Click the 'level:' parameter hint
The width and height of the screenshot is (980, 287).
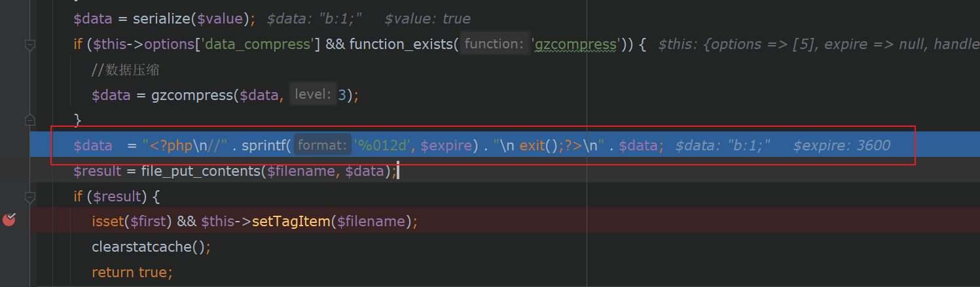pyautogui.click(x=312, y=94)
